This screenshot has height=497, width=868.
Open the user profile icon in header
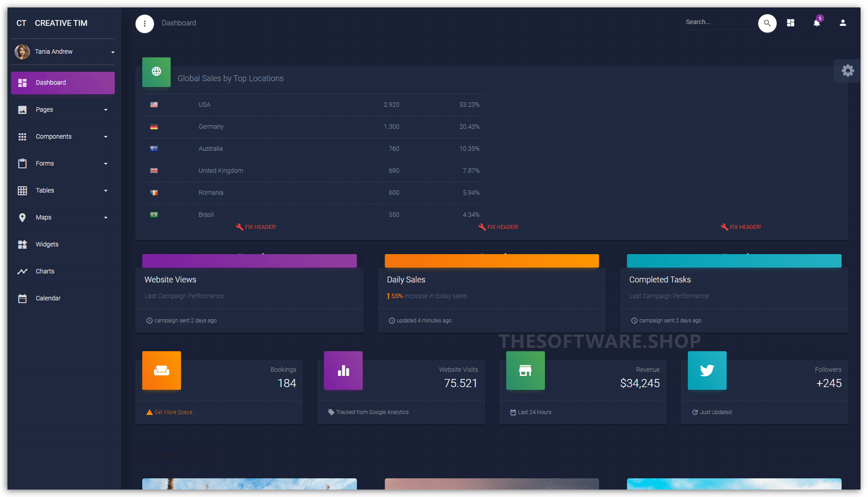click(843, 23)
